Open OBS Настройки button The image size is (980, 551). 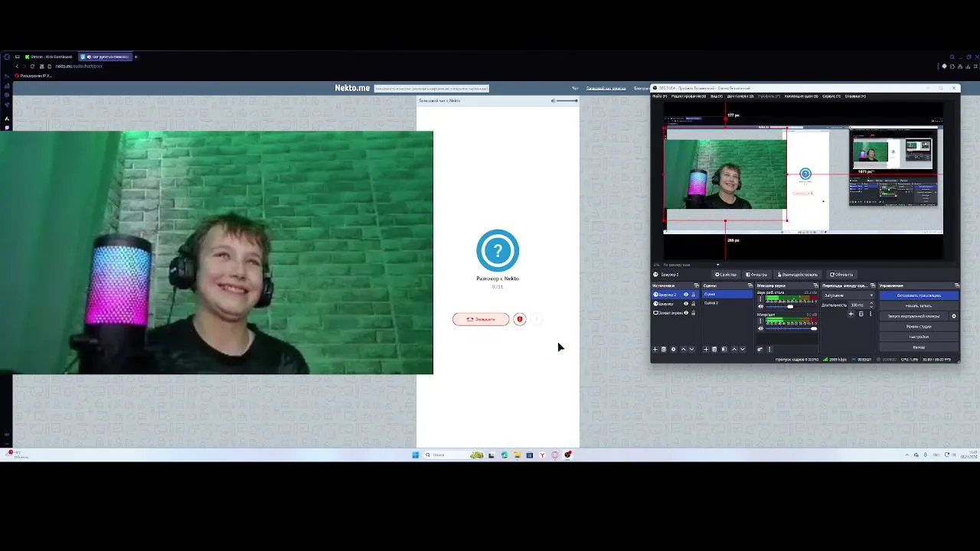(x=919, y=337)
